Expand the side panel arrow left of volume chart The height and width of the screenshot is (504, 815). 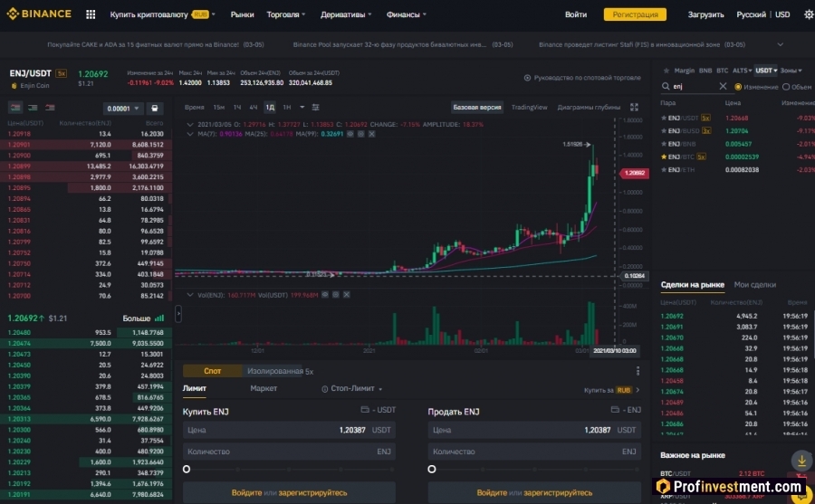click(x=178, y=313)
